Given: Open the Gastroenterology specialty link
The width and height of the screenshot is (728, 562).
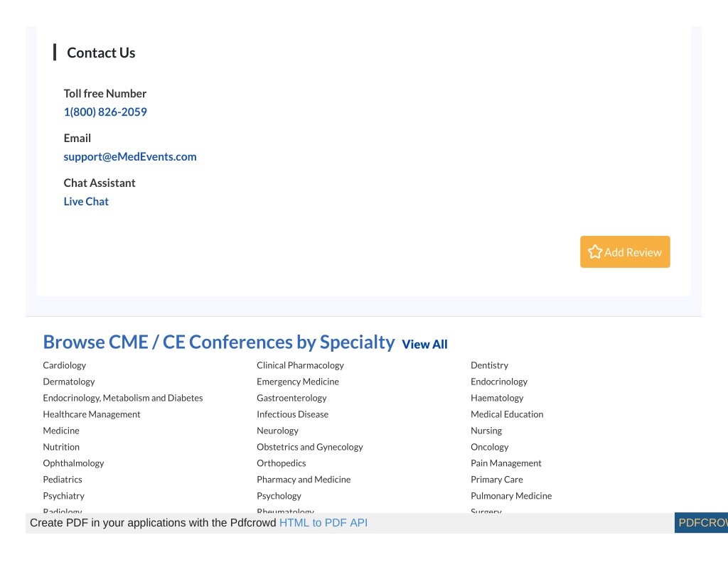Looking at the screenshot, I should [291, 398].
